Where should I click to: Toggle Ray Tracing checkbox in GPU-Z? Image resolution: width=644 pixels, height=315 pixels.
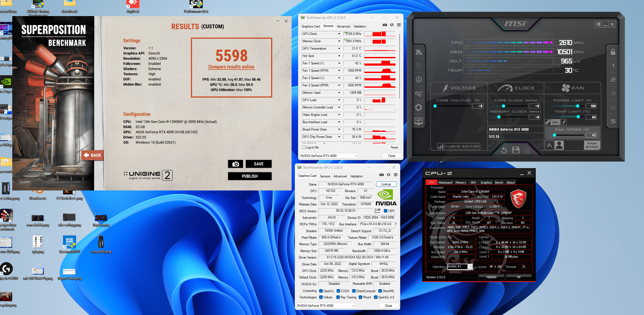pos(338,297)
